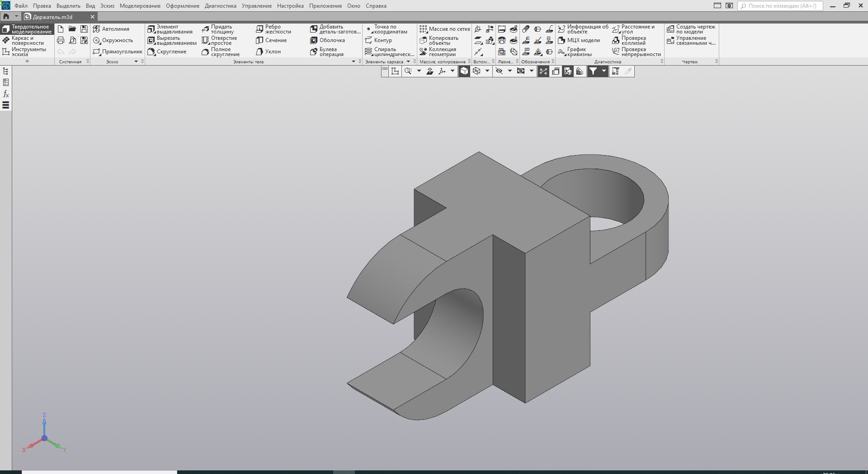Screen dimensions: 868x474
Task: Toggle wireframe display mode
Action: click(476, 71)
